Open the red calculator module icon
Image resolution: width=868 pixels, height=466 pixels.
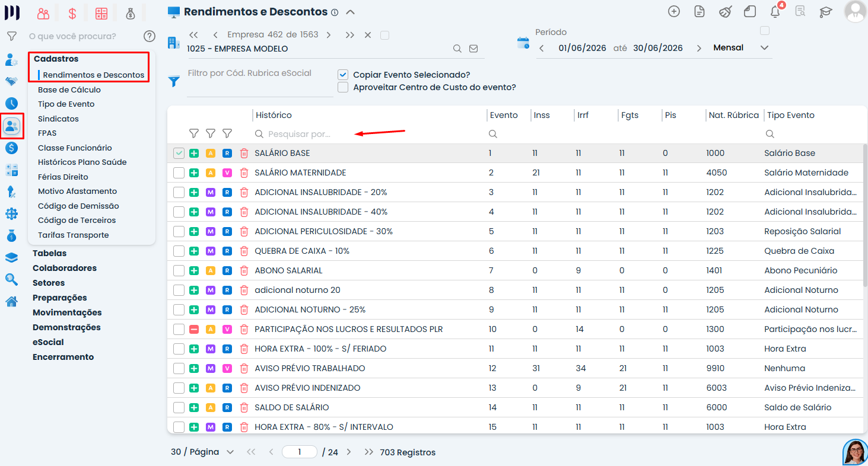(101, 13)
